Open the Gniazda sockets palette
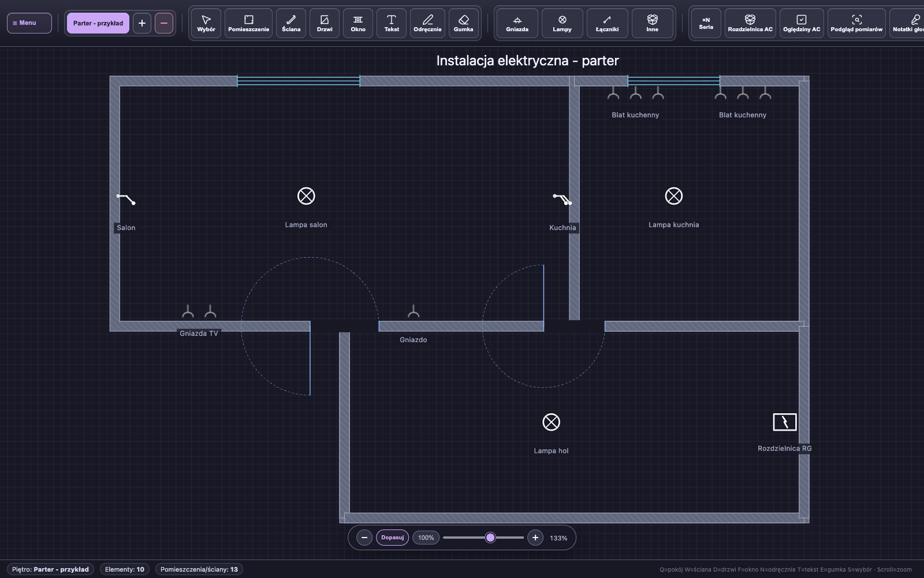Screen dimensions: 924x578 (x=517, y=23)
